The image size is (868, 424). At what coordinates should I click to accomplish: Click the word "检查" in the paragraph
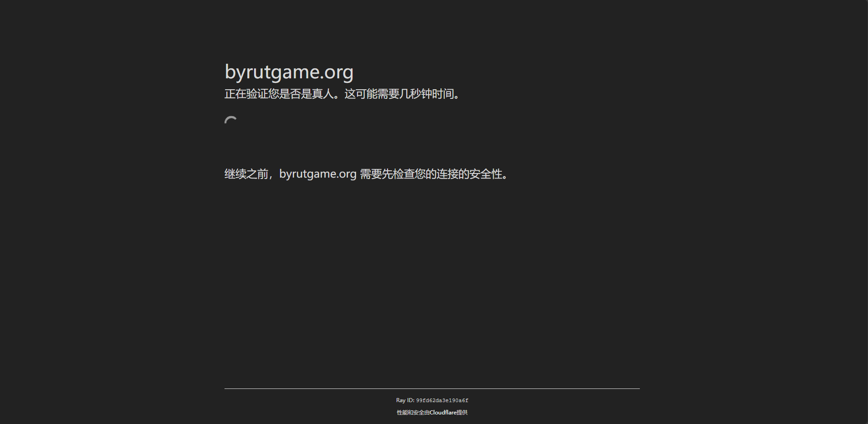tap(403, 174)
